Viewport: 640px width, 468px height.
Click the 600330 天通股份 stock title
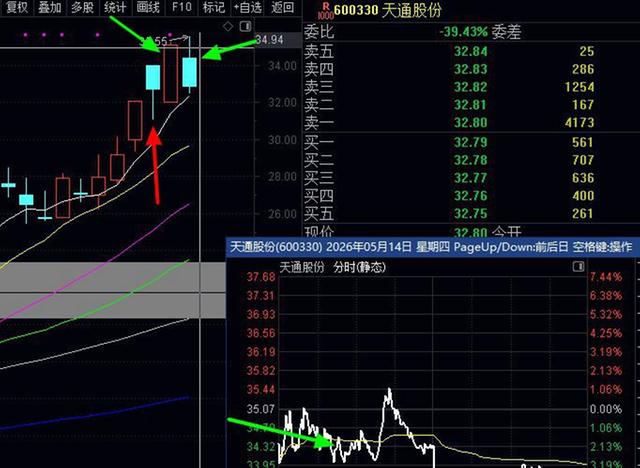click(x=387, y=10)
